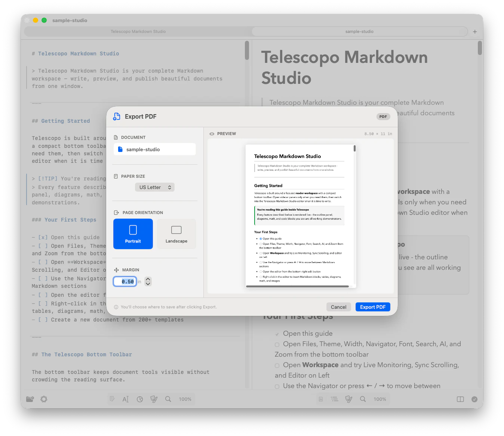Check the 'Open Workspace' task checkbox in preview
Viewport: 504px width, 436px height.
point(277,365)
